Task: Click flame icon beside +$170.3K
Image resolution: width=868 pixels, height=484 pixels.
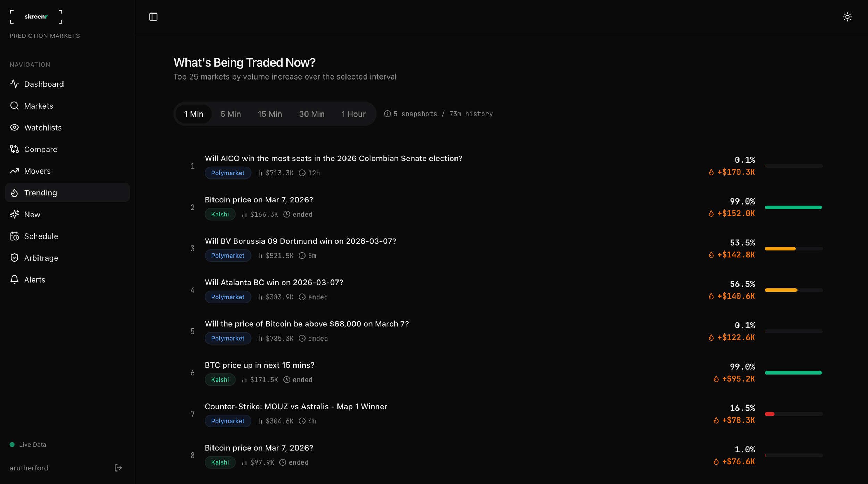Action: 711,172
